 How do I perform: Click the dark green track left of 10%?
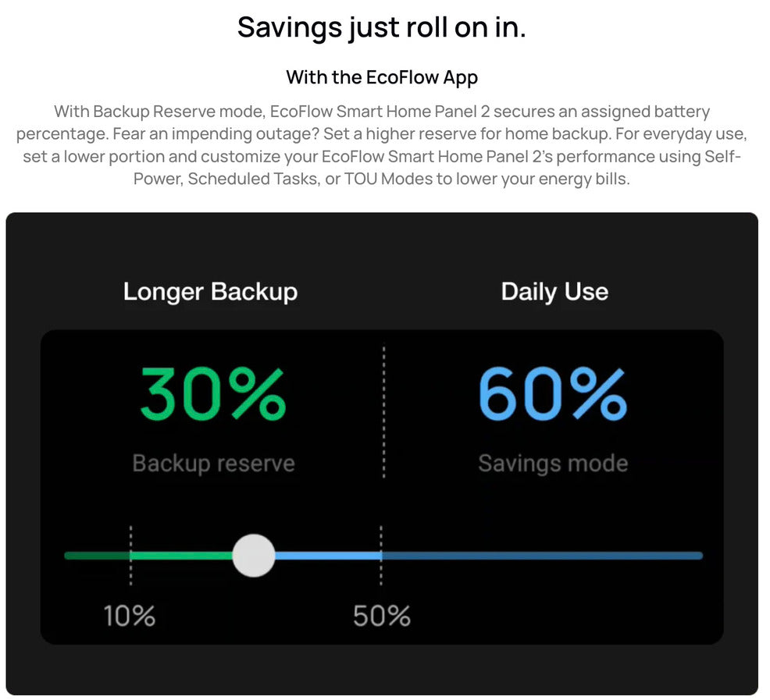(97, 556)
